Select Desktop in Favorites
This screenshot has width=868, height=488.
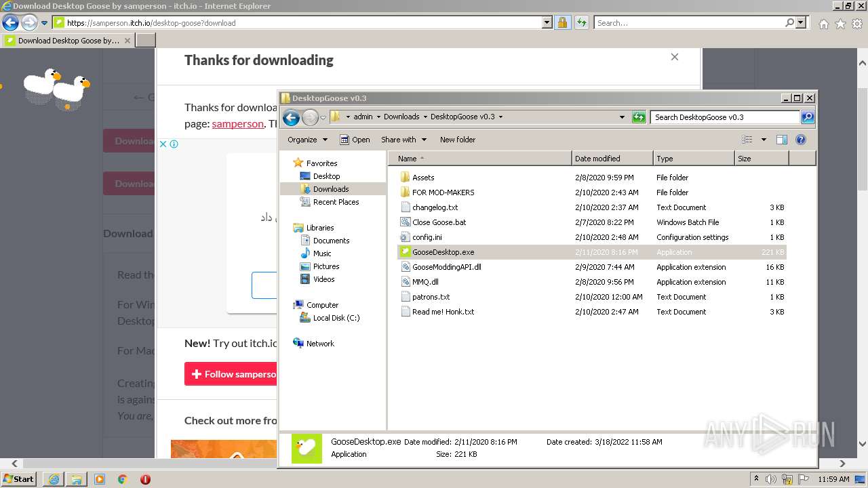point(326,176)
